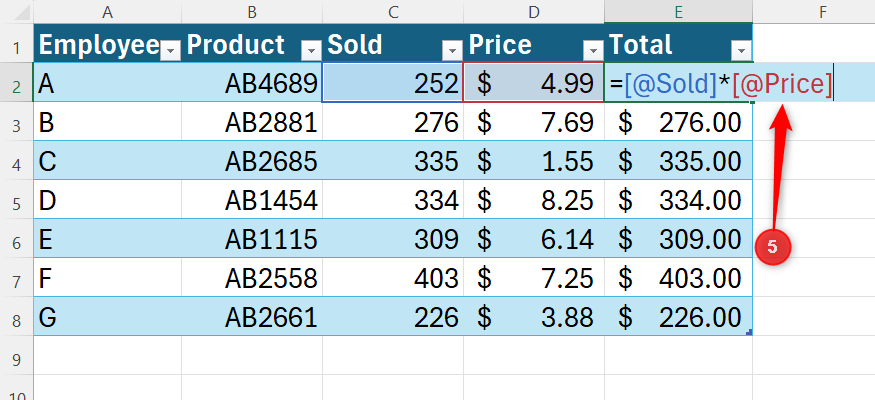Select employee cell G
Viewport: 875px width, 400px height.
point(108,316)
